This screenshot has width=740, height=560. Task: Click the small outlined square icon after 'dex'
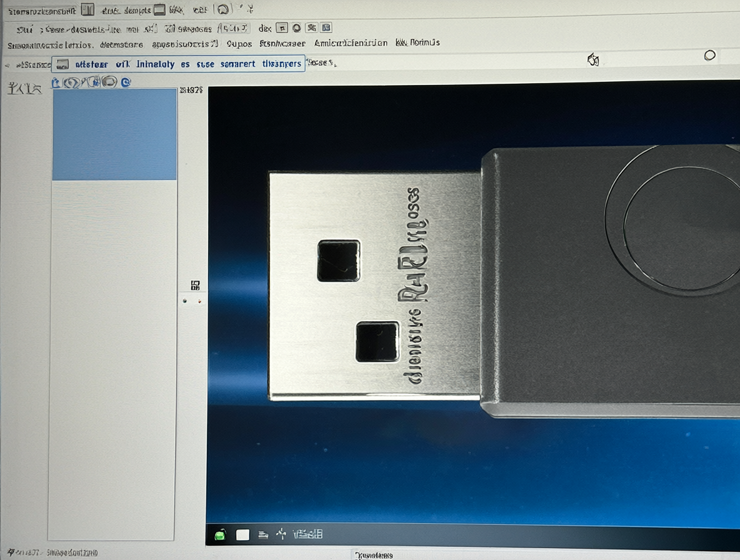[282, 28]
